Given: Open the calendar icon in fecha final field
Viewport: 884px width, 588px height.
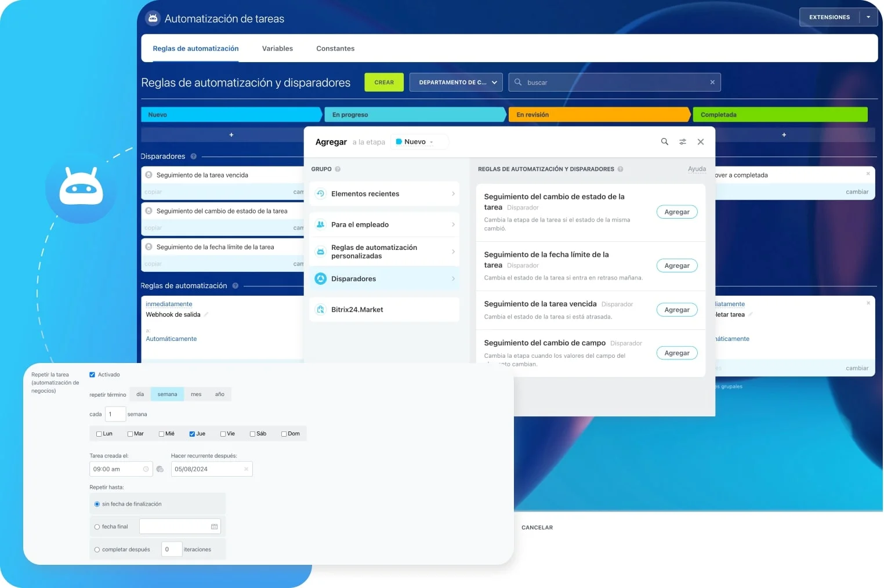Looking at the screenshot, I should tap(213, 526).
